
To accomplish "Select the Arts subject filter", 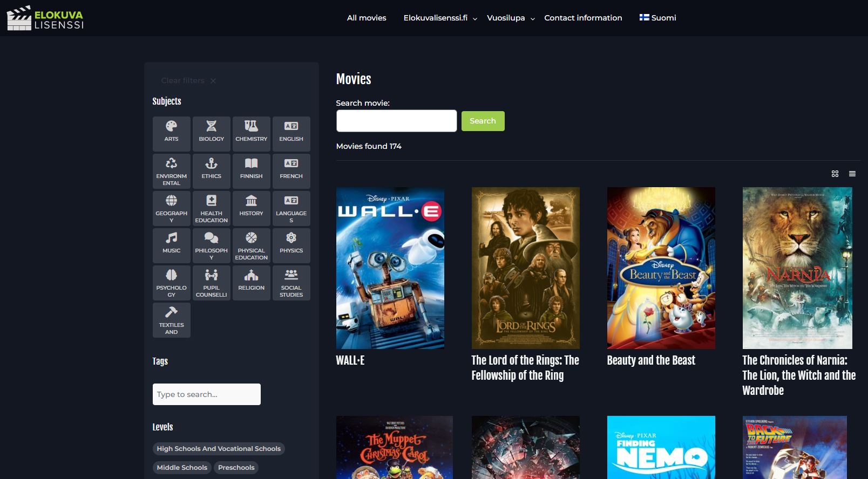I will (171, 134).
